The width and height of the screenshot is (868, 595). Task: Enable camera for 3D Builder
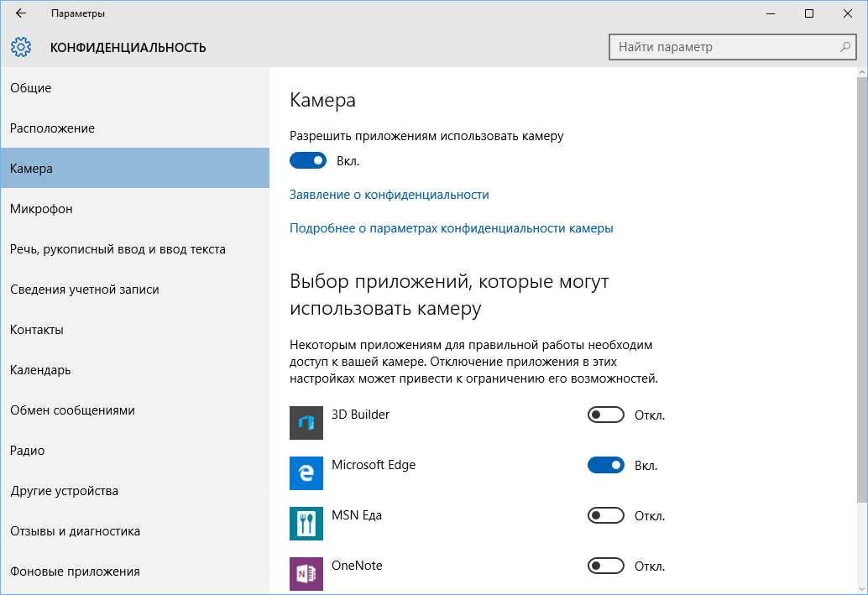tap(606, 414)
